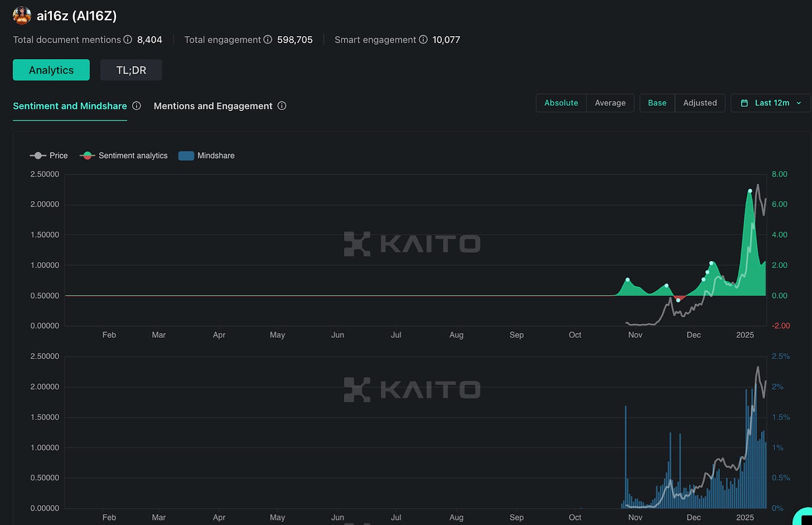
Task: Toggle the Price series in legend
Action: (x=49, y=156)
